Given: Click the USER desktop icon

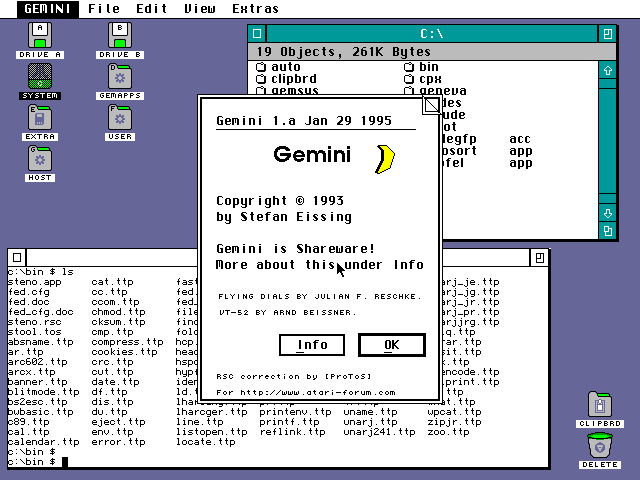Looking at the screenshot, I should coord(120,117).
